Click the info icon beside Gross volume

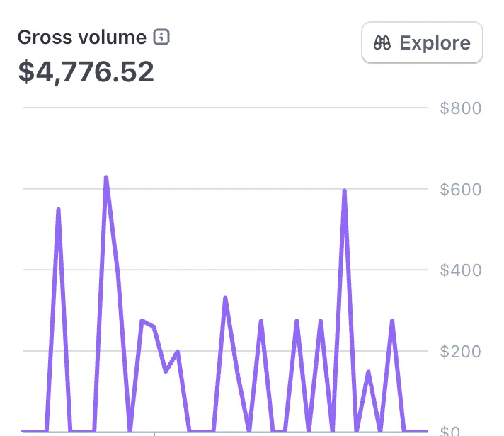pos(161,38)
